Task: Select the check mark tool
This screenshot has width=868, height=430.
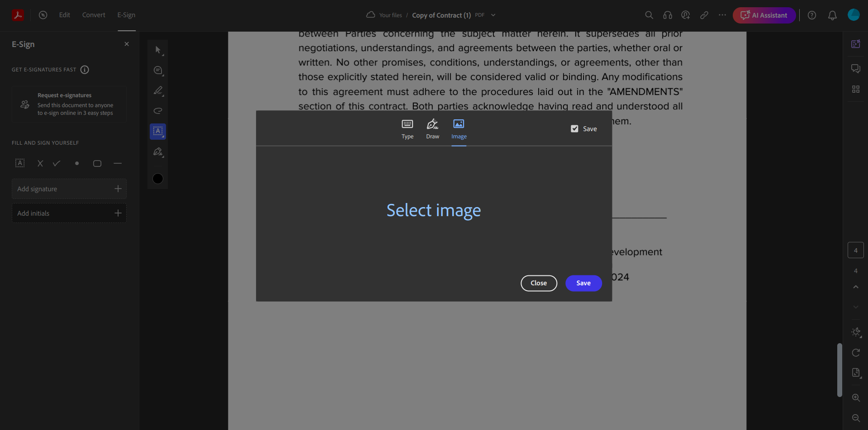Action: (x=57, y=163)
